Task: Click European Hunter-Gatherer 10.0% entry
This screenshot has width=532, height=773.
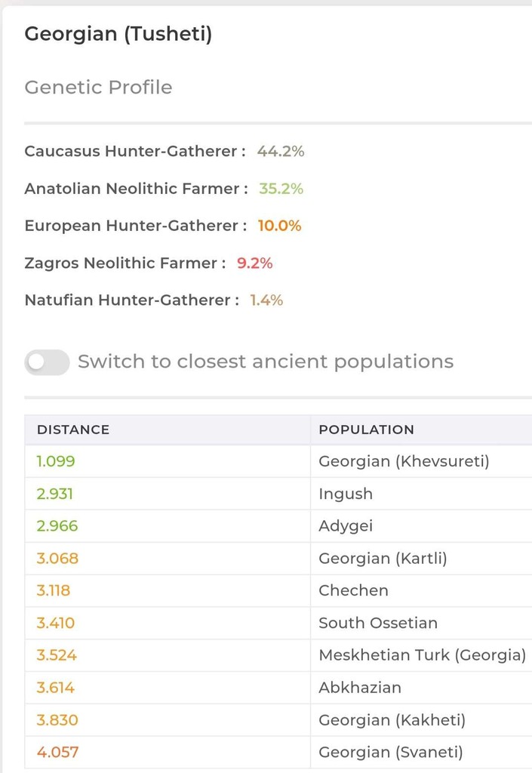Action: point(162,226)
